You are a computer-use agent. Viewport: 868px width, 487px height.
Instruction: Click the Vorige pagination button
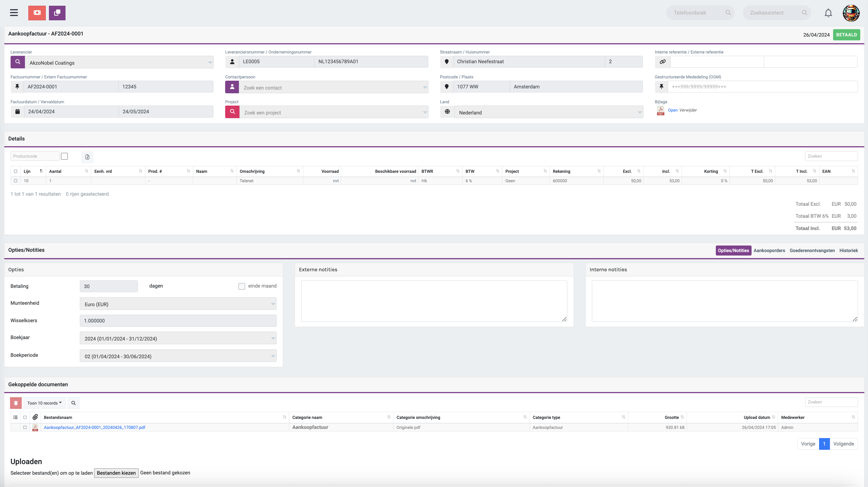click(808, 444)
